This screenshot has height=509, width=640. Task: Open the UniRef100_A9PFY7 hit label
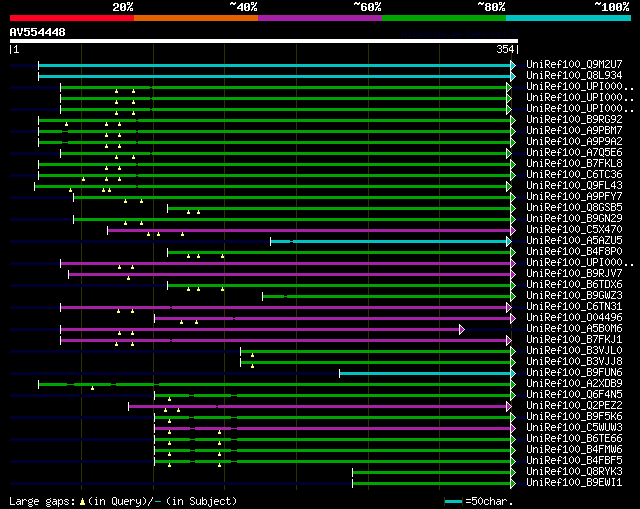(574, 196)
